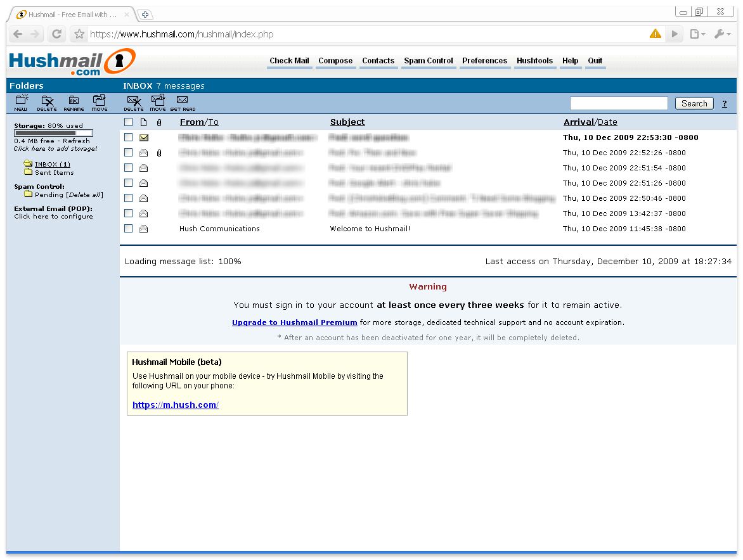Click the Pending spam folder icon
The image size is (743, 560).
pyautogui.click(x=29, y=194)
